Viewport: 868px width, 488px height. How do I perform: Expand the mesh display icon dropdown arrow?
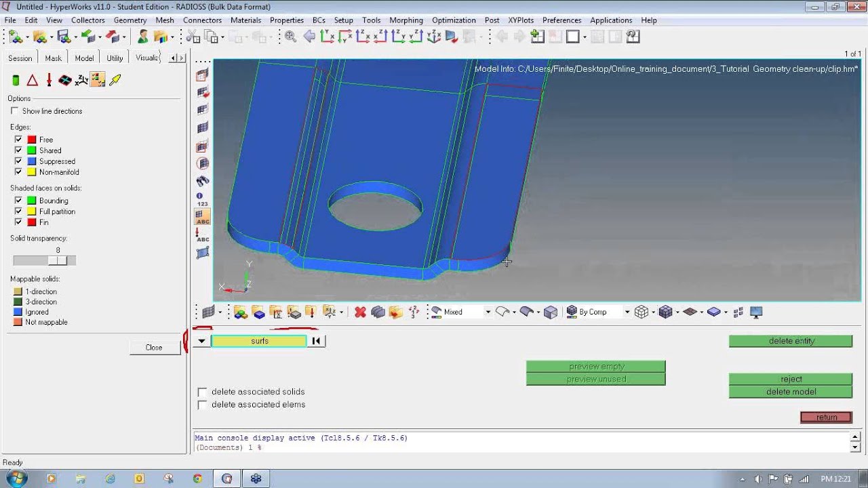[220, 312]
